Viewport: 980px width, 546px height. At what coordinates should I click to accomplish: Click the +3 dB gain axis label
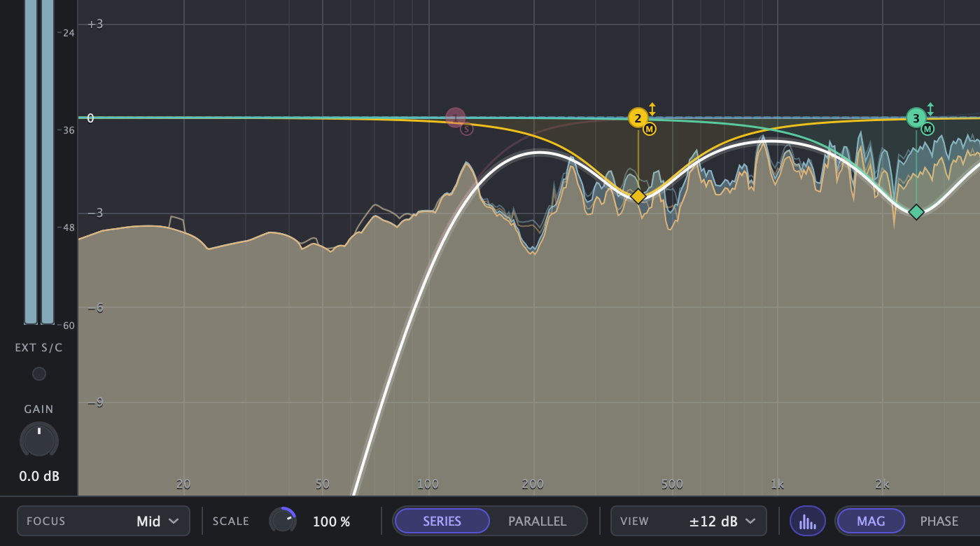[x=94, y=24]
